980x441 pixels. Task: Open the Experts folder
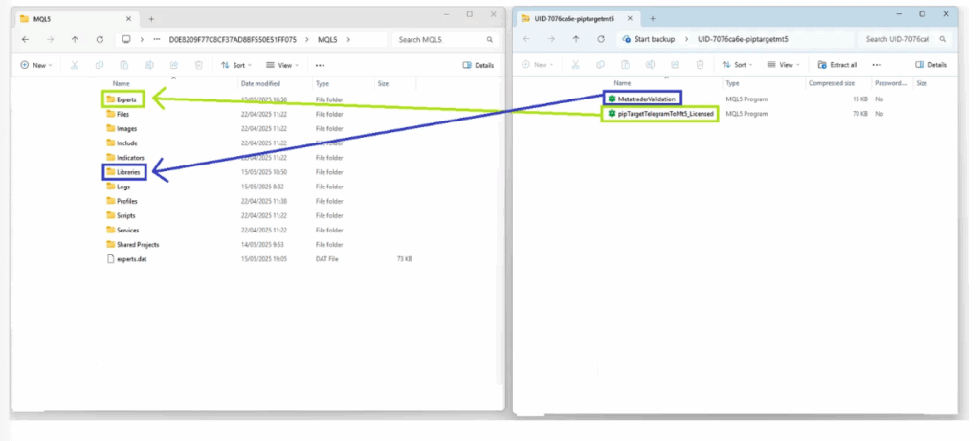[126, 99]
